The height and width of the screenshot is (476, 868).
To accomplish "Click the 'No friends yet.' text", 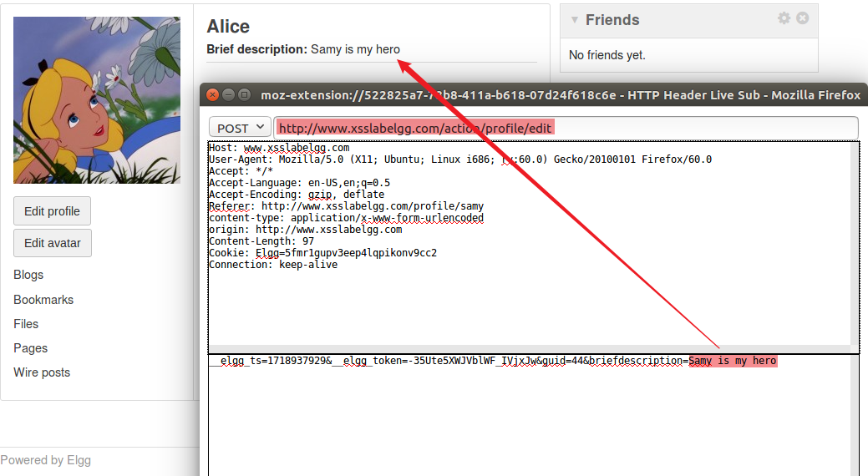I will (x=607, y=55).
